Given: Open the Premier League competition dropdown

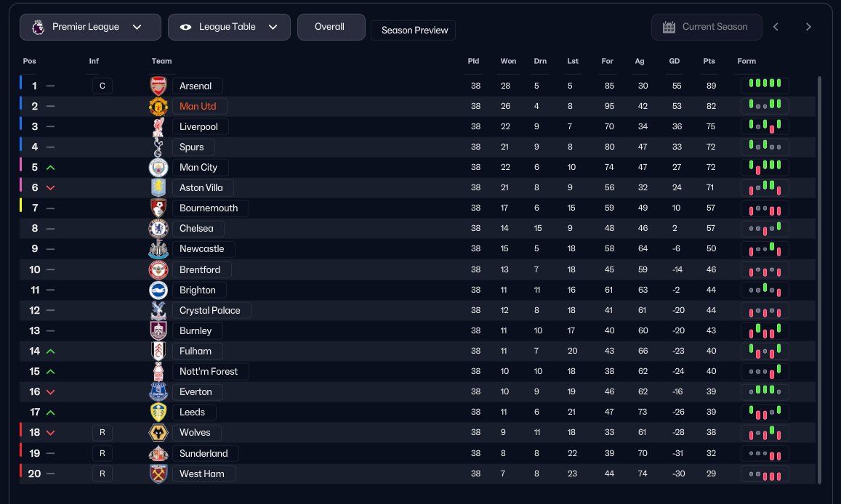Looking at the screenshot, I should tap(90, 27).
